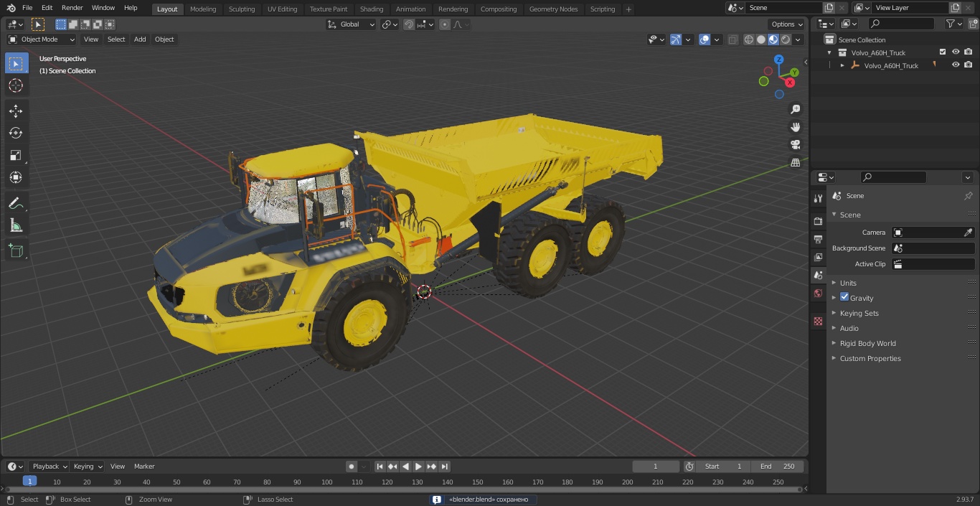Open the Tool properties tab
Image resolution: width=980 pixels, height=506 pixels.
coord(818,198)
